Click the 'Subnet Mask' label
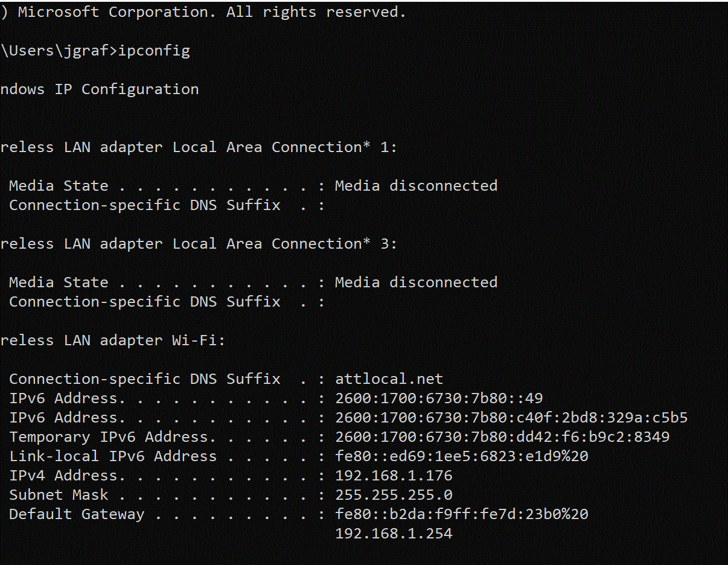 pyautogui.click(x=59, y=495)
